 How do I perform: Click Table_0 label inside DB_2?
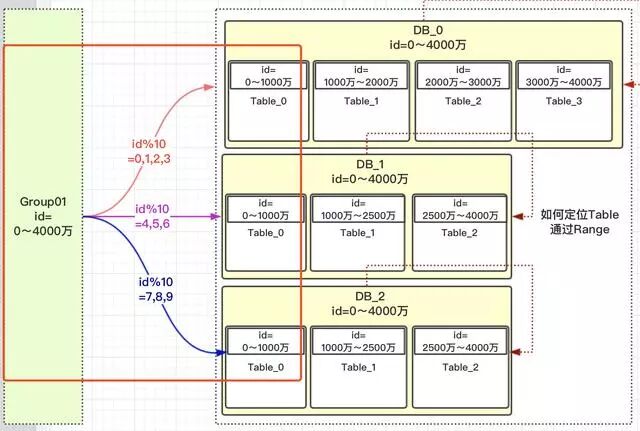pos(265,367)
